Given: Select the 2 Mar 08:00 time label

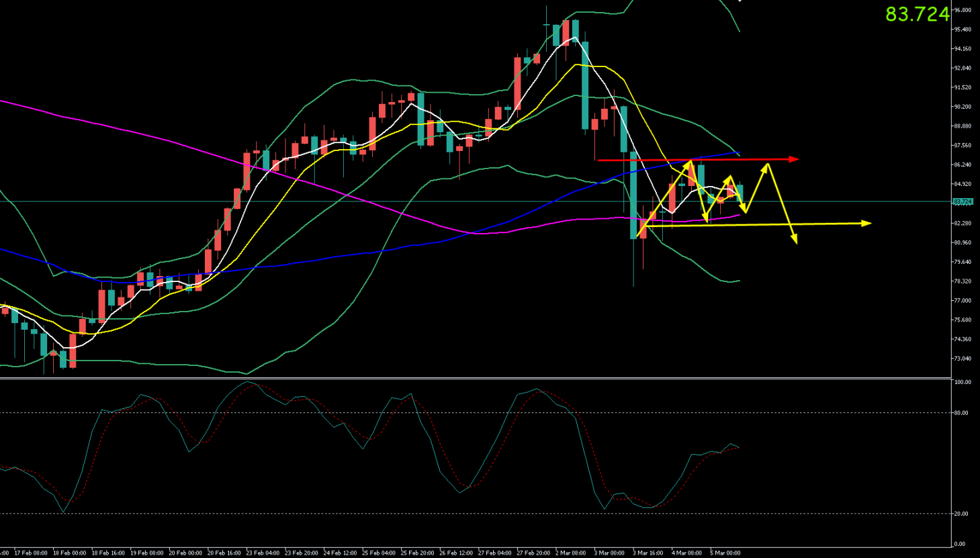Looking at the screenshot, I should [570, 553].
